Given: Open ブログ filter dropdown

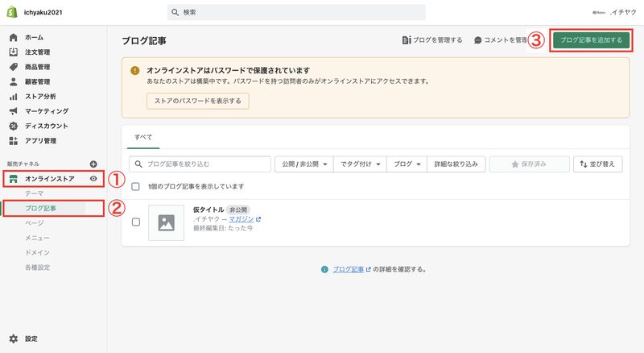Looking at the screenshot, I should [407, 164].
